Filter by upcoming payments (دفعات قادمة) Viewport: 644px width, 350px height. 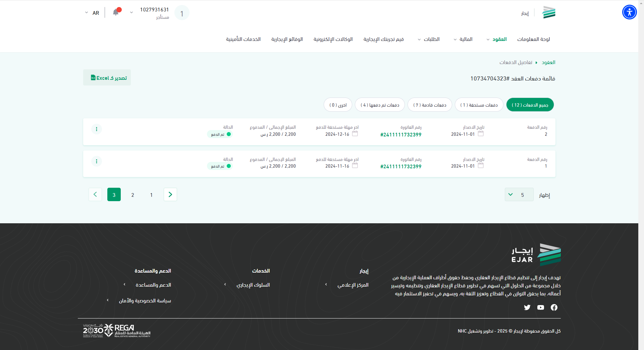430,105
